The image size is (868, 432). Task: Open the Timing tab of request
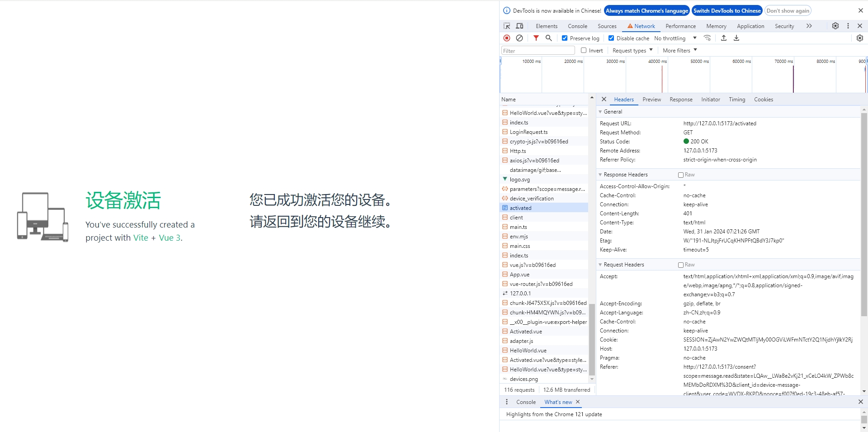(x=736, y=100)
